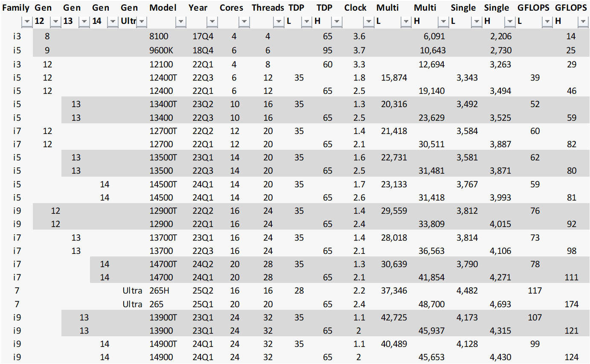
Task: Select the Multi H value '45,653'
Action: 432,357
